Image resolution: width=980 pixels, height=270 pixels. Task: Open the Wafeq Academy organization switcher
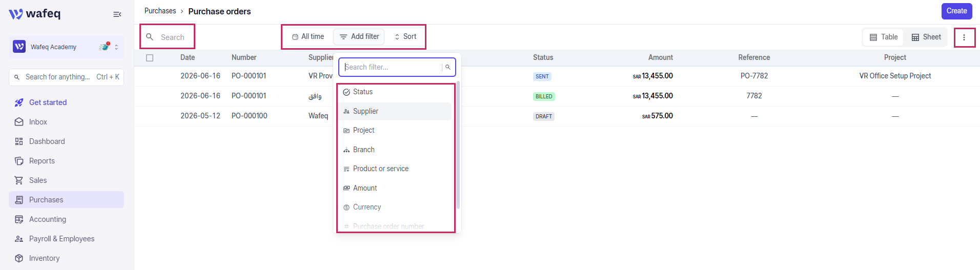tap(66, 47)
